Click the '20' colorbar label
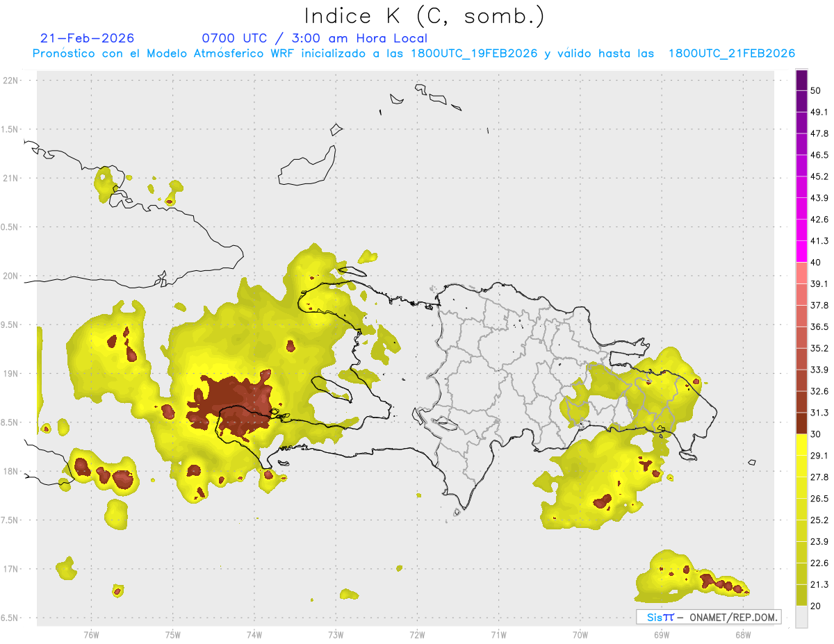Viewport: 834px width, 644px height. click(x=816, y=606)
